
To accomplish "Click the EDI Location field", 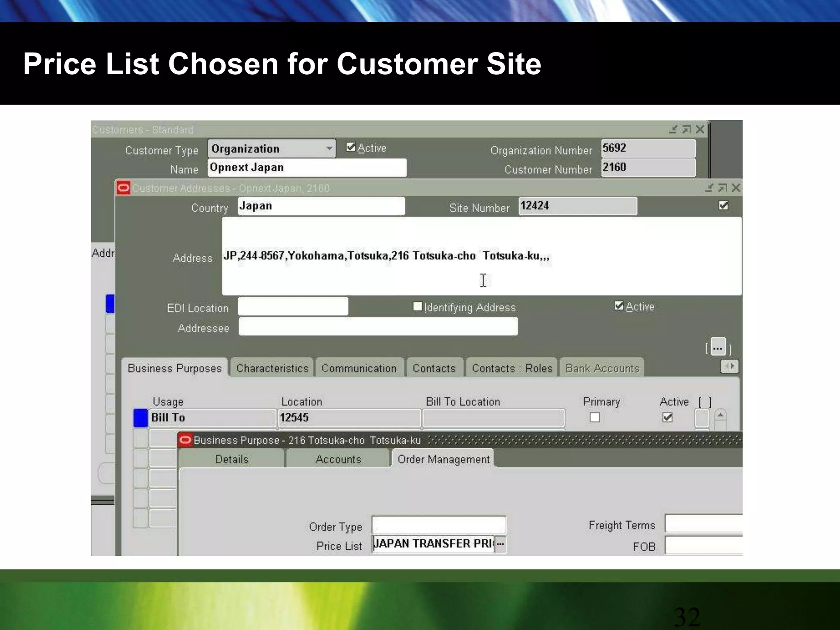I will (x=293, y=306).
